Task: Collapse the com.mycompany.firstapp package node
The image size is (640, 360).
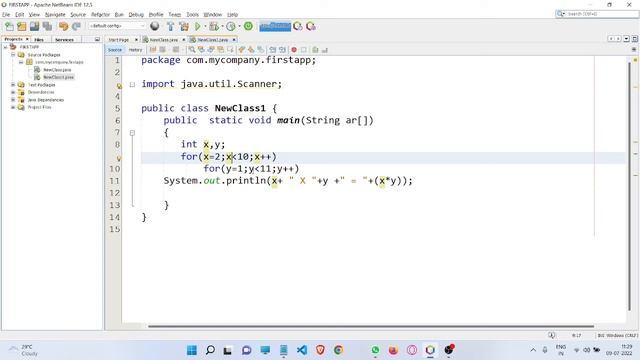Action: click(x=21, y=62)
